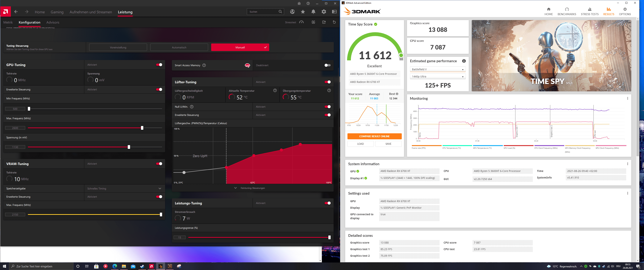This screenshot has width=644, height=270.
Task: Open the Advisors sub-tab
Action: [x=53, y=22]
